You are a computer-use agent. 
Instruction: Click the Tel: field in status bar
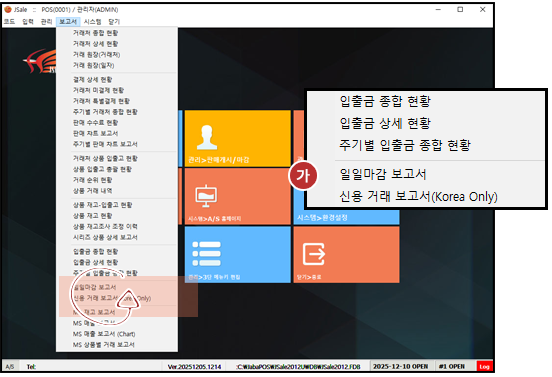[31, 367]
